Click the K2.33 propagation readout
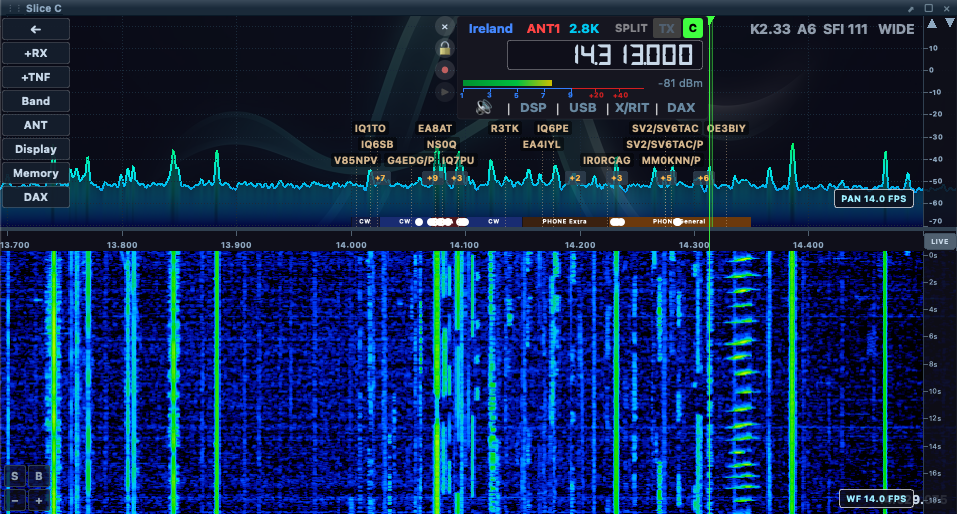 click(x=770, y=29)
